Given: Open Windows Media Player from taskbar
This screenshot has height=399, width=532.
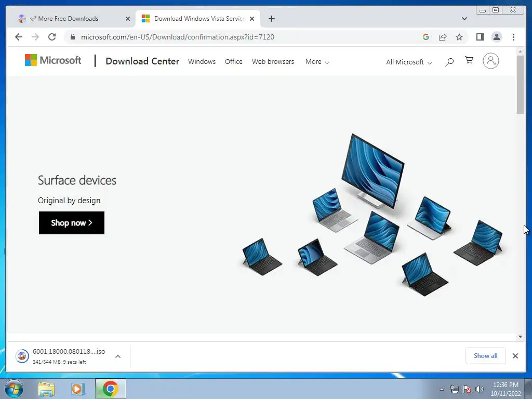Looking at the screenshot, I should 78,389.
